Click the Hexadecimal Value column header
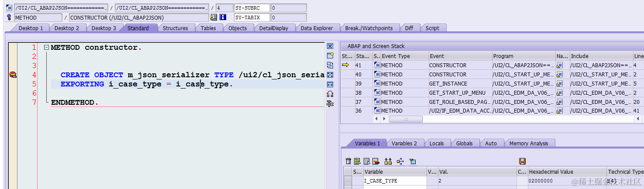This screenshot has width=644, height=189. (567, 172)
